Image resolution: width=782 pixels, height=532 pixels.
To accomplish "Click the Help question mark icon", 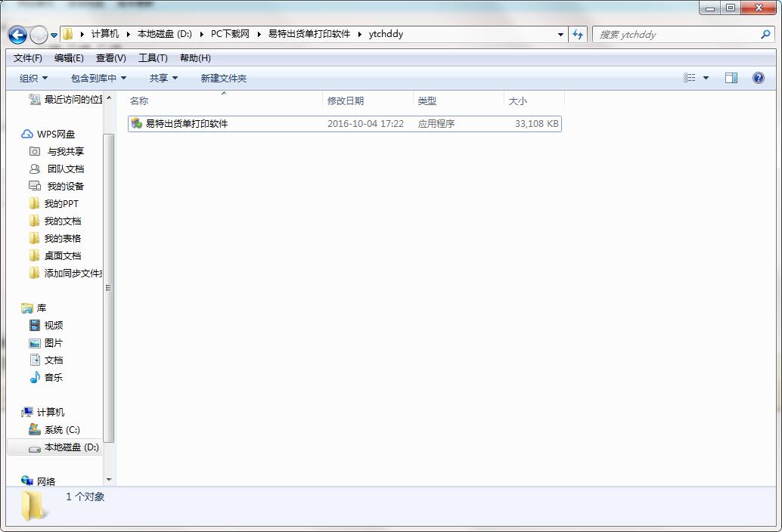I will click(758, 78).
